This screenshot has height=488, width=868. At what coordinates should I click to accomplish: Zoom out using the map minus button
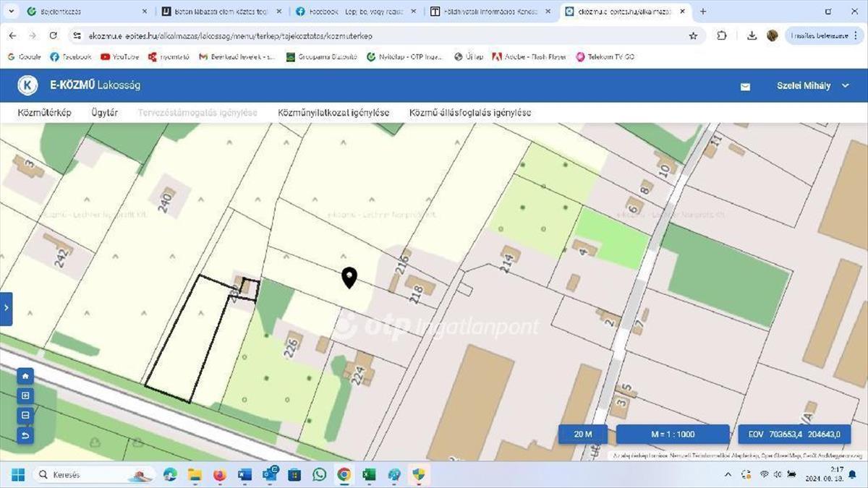(25, 416)
